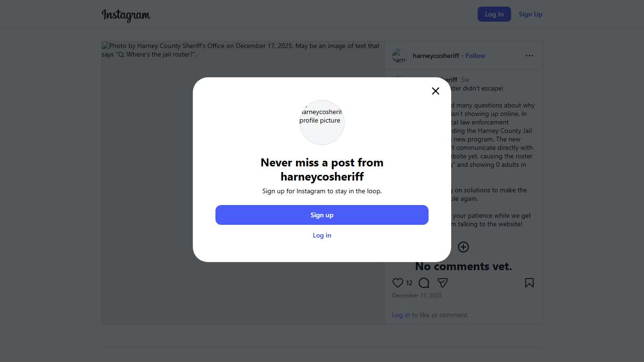Click the Log in link inside the popup
644x362 pixels.
[x=322, y=235]
